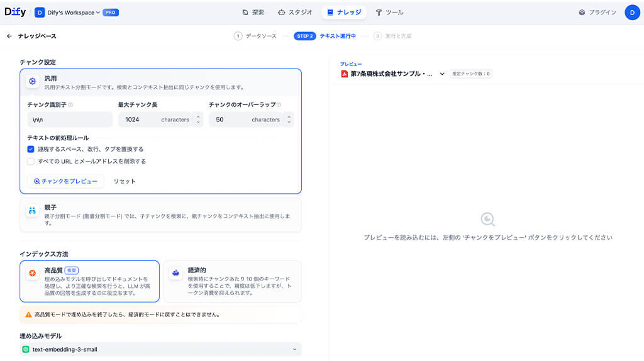
Task: Click the help icon next to チャンク識別子
Action: tap(70, 105)
